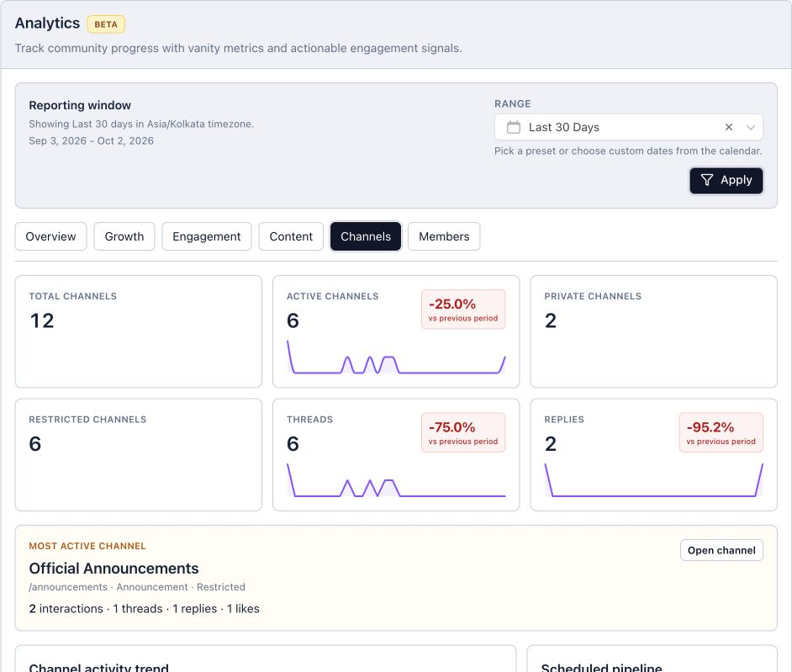Click the Channel activity trend heading
This screenshot has height=672, width=792.
click(98, 667)
